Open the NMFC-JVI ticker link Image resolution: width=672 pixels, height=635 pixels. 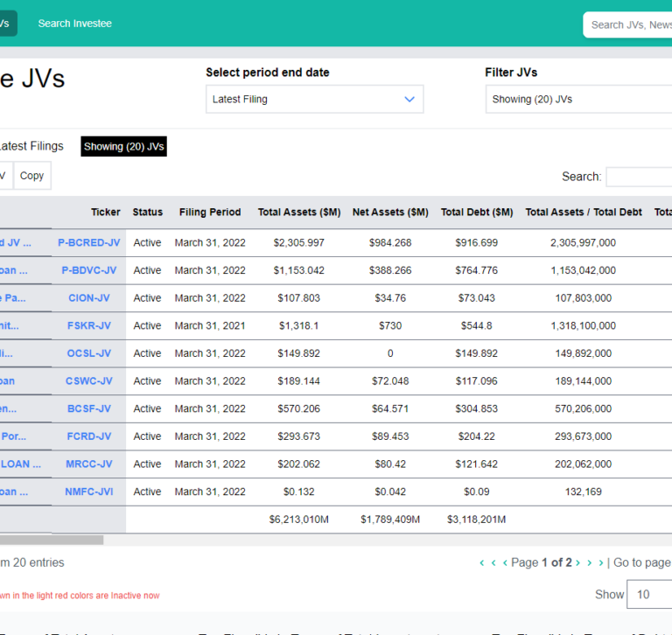coord(89,492)
